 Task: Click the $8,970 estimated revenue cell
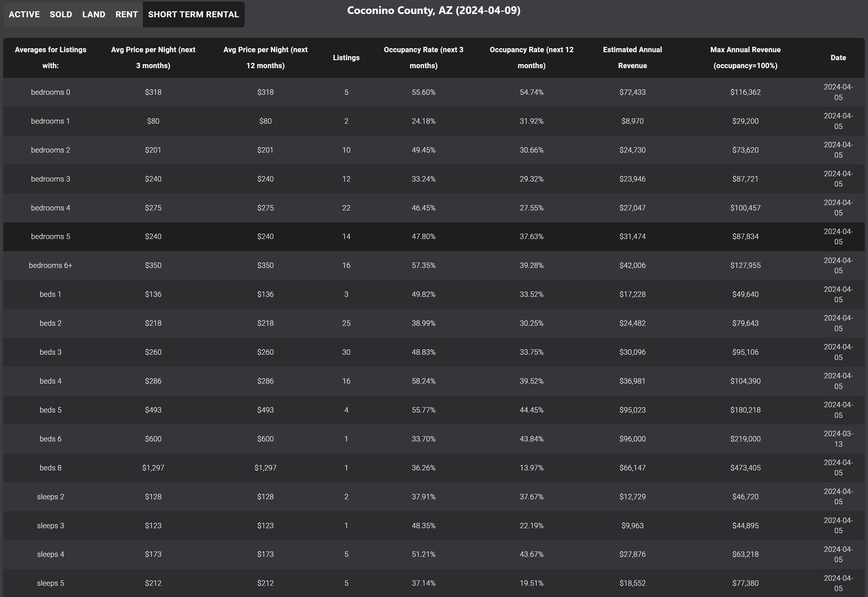(632, 121)
